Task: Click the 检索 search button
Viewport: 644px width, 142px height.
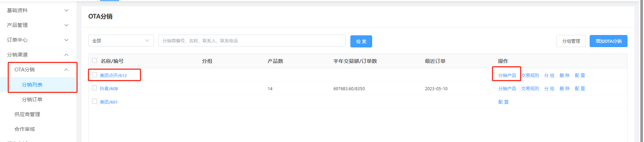Action: [x=361, y=41]
